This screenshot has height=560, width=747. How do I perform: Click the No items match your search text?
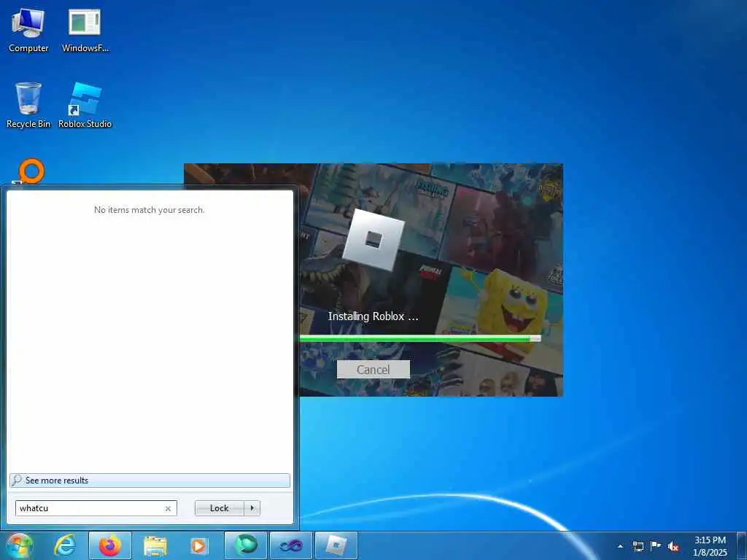[149, 210]
